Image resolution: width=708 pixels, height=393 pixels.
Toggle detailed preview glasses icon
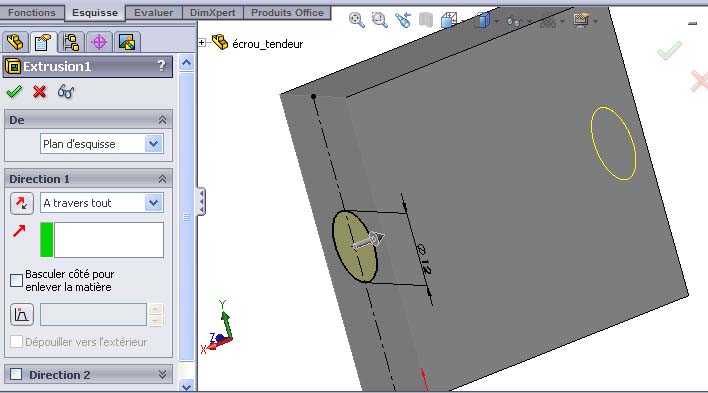pos(65,92)
